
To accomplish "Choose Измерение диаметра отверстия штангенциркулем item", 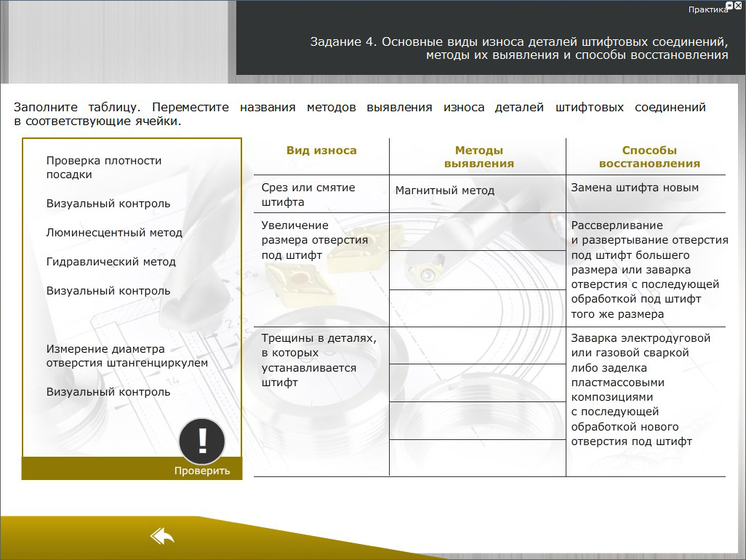I will pos(127,356).
